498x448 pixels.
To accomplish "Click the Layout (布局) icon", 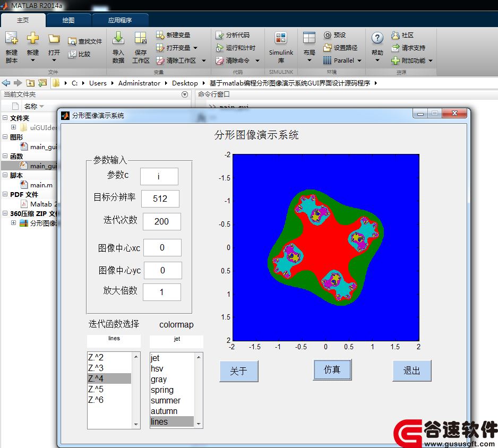I will click(x=309, y=38).
